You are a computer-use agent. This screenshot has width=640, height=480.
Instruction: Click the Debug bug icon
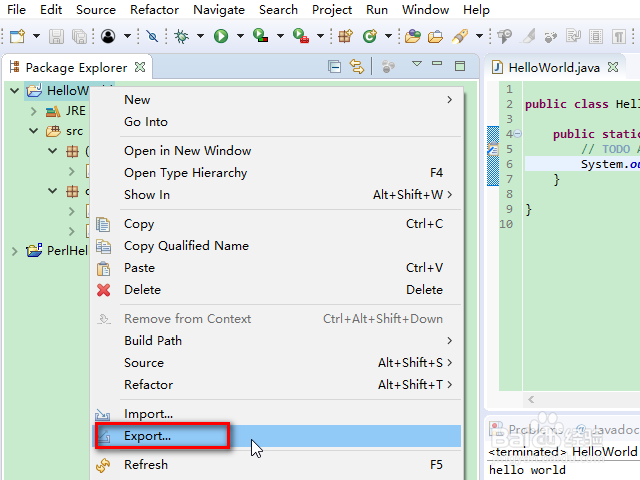pyautogui.click(x=181, y=36)
